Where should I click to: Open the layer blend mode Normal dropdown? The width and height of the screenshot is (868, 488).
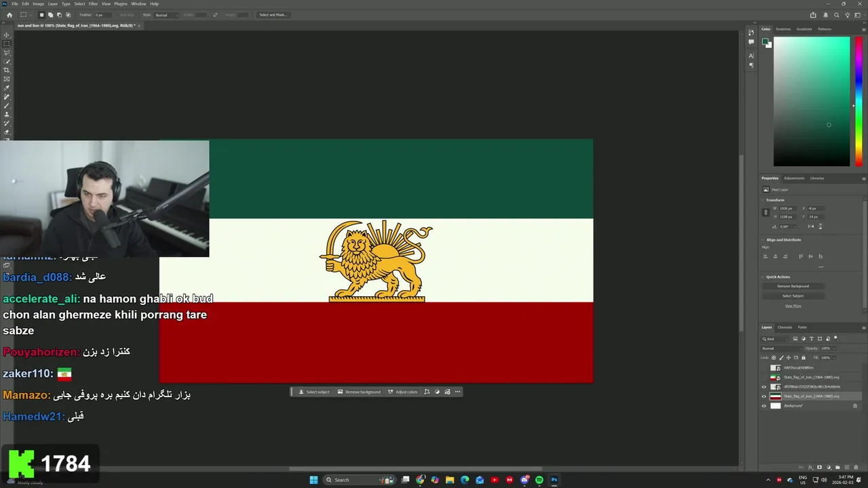(x=782, y=348)
